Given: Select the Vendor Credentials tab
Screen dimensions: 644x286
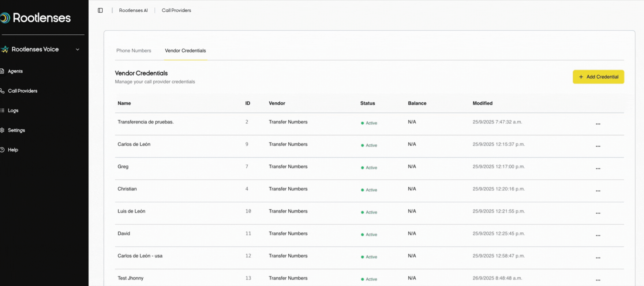Looking at the screenshot, I should [185, 51].
